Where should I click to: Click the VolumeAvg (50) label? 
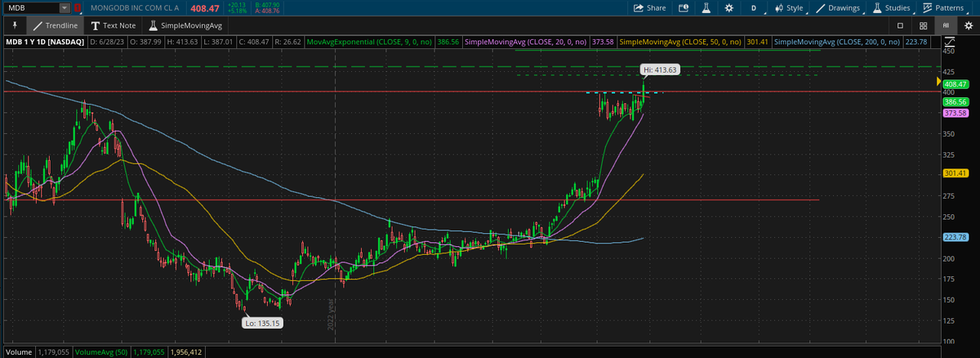101,351
